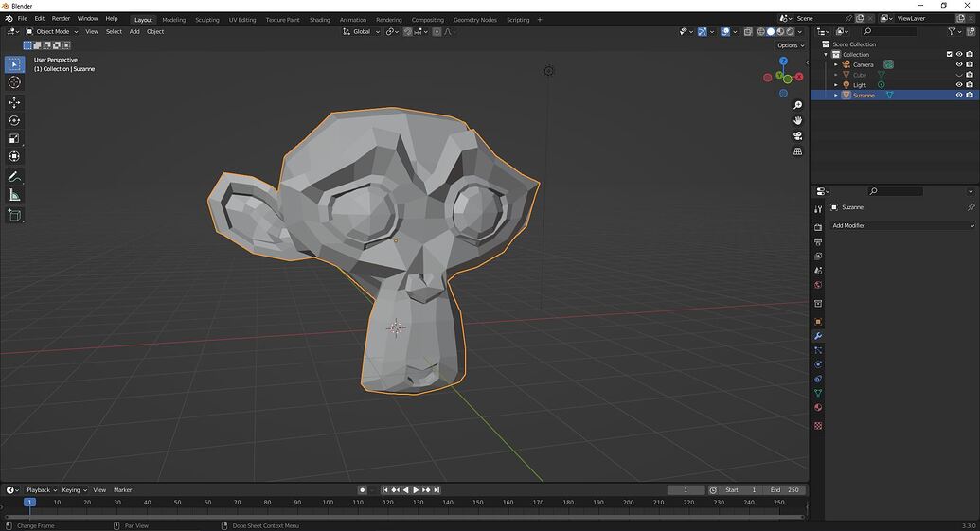Image resolution: width=980 pixels, height=531 pixels.
Task: Toggle auto keying record button
Action: 362,490
